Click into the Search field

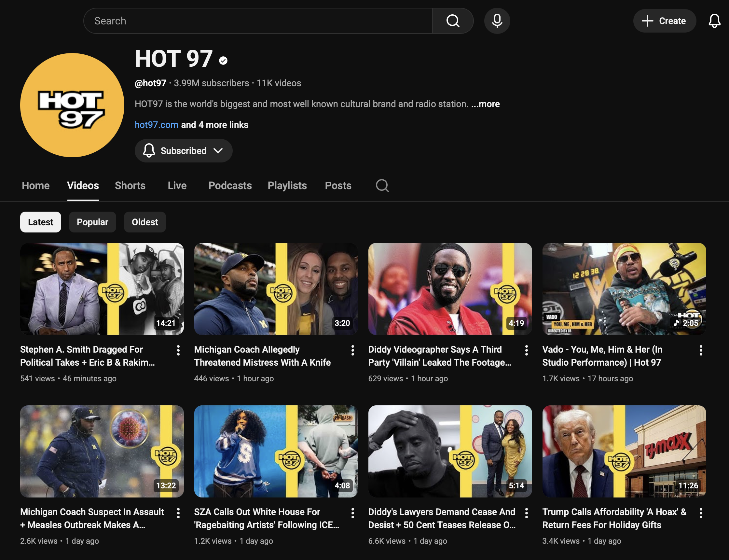click(256, 21)
